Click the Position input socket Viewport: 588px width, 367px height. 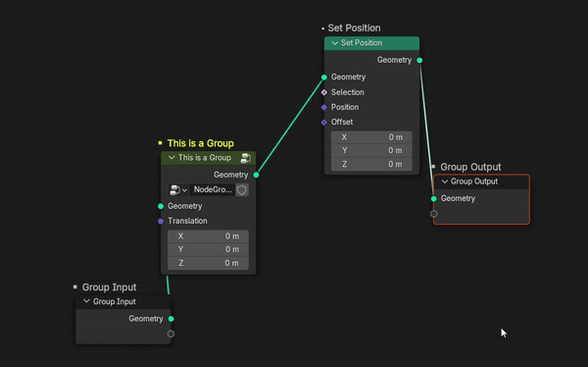point(324,107)
